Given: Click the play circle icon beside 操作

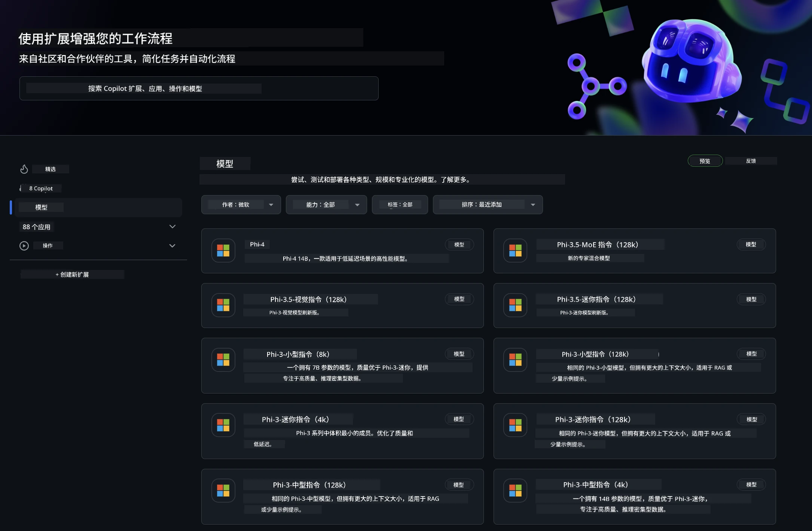Looking at the screenshot, I should [x=24, y=246].
